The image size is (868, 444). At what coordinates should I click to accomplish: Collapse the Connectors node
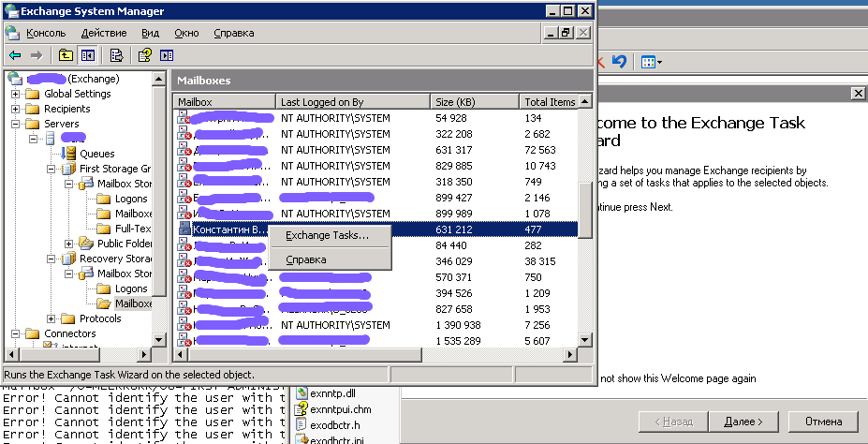16,333
